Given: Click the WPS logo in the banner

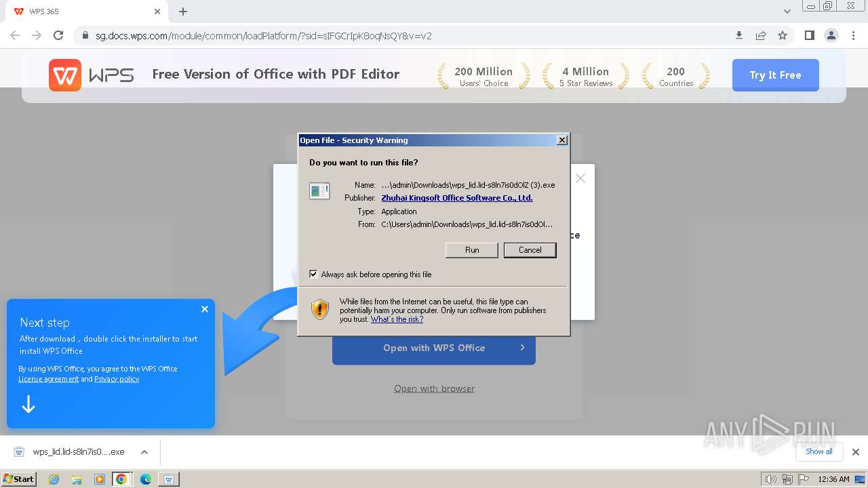Looking at the screenshot, I should [x=91, y=75].
